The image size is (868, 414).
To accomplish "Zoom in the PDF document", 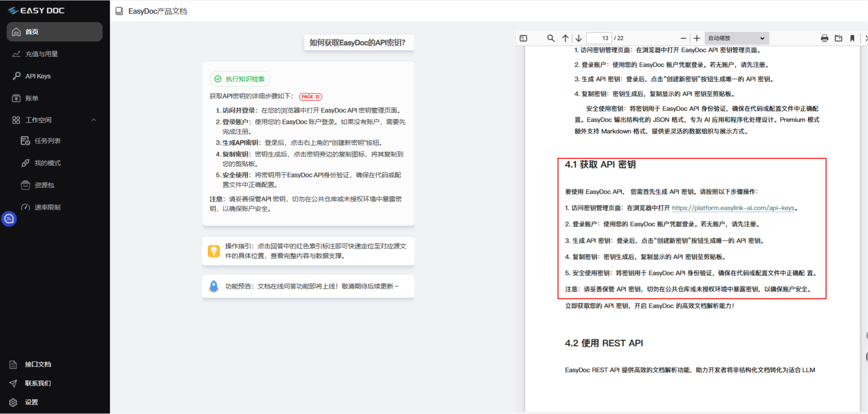I will [697, 38].
